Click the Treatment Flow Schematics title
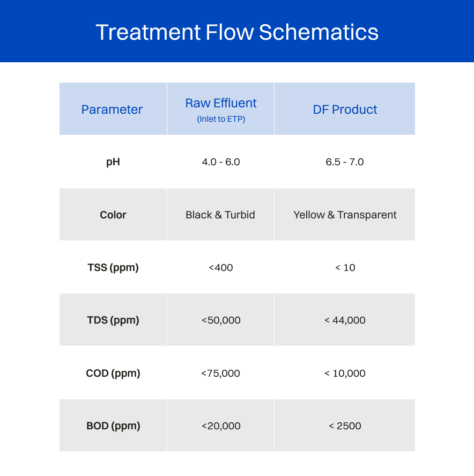The image size is (474, 476). (237, 32)
